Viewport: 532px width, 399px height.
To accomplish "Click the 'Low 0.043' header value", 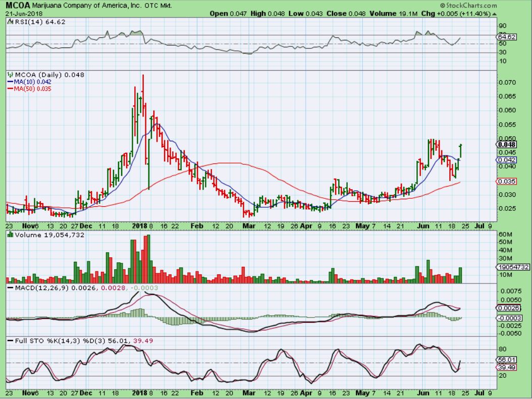I will click(x=305, y=14).
